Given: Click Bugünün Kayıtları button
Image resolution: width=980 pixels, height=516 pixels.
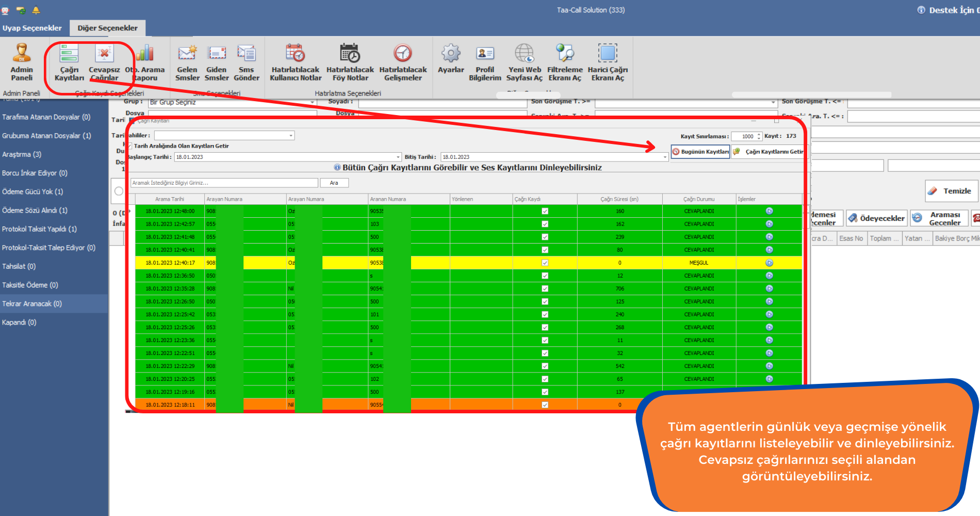Looking at the screenshot, I should (x=700, y=152).
